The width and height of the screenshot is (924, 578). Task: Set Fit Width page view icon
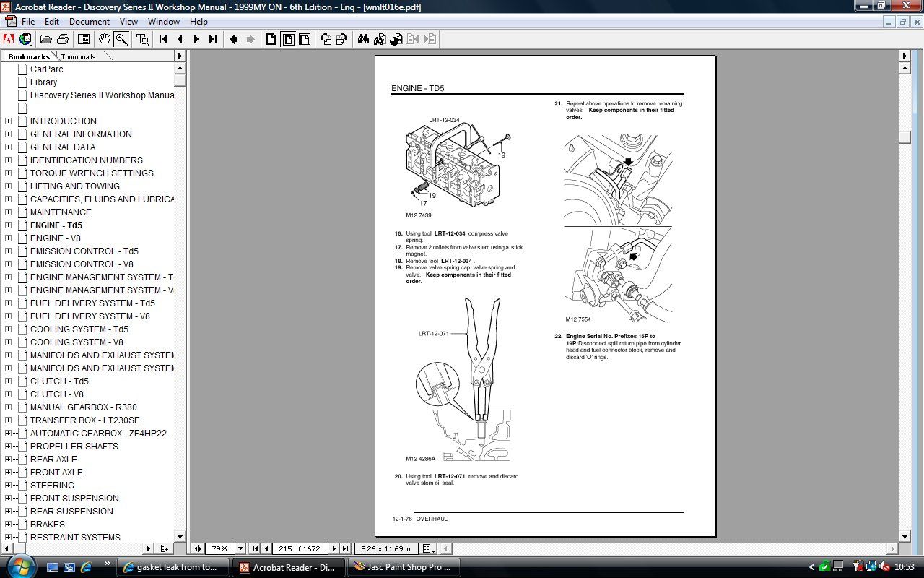305,39
